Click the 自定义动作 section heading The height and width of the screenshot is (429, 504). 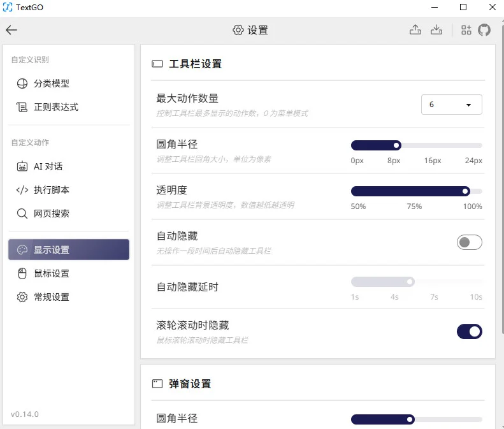[30, 143]
